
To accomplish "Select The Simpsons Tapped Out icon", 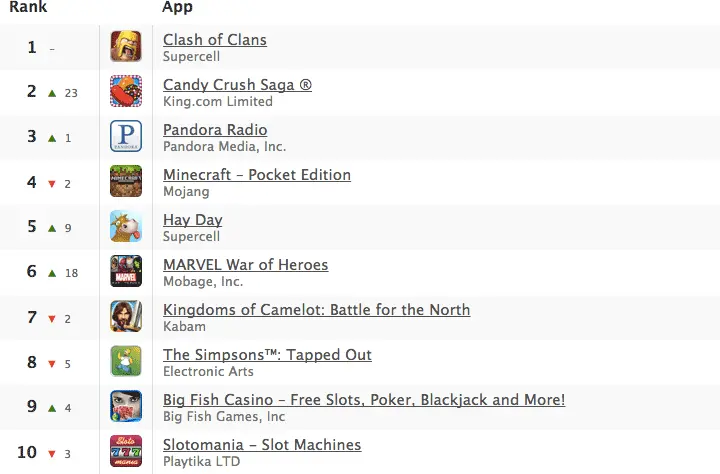I will pyautogui.click(x=126, y=361).
